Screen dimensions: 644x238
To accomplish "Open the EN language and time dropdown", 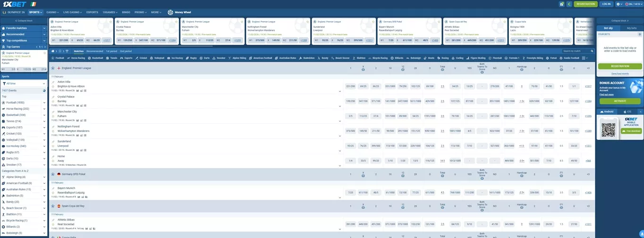I will pos(633,4).
